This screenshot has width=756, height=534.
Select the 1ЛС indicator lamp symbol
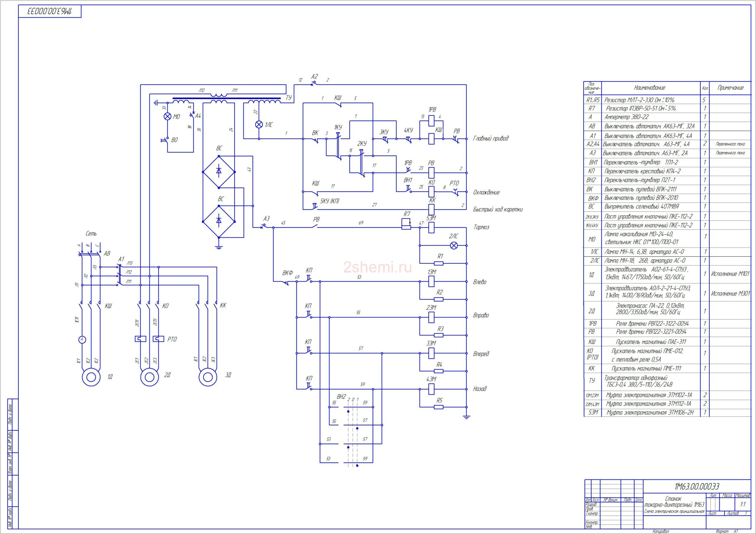click(x=259, y=124)
